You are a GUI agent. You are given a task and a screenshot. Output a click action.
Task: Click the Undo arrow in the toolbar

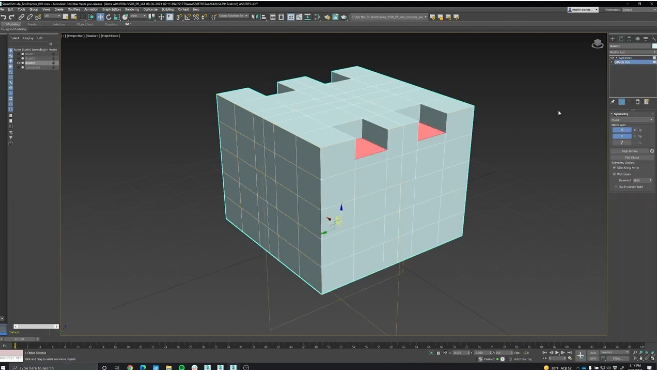[x=3, y=17]
